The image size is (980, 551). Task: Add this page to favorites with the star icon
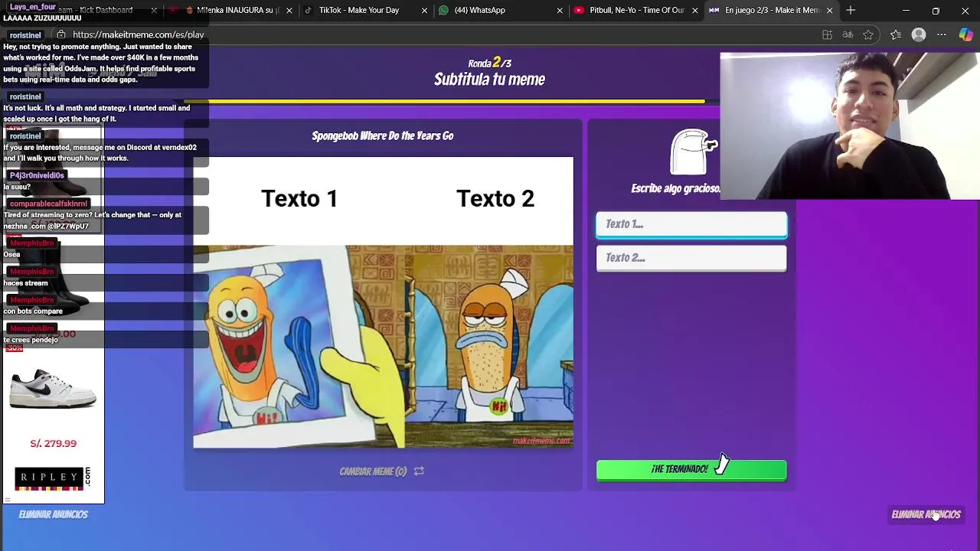(x=868, y=34)
